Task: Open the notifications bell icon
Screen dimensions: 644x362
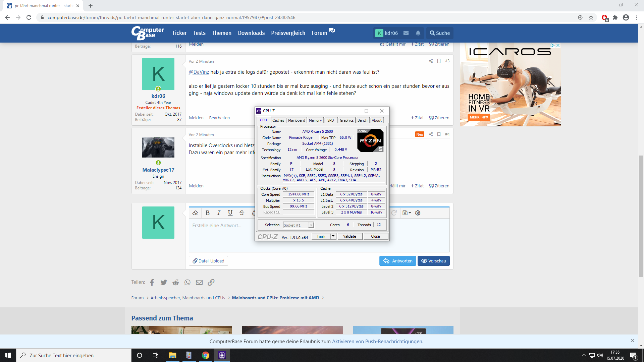Action: pos(418,33)
